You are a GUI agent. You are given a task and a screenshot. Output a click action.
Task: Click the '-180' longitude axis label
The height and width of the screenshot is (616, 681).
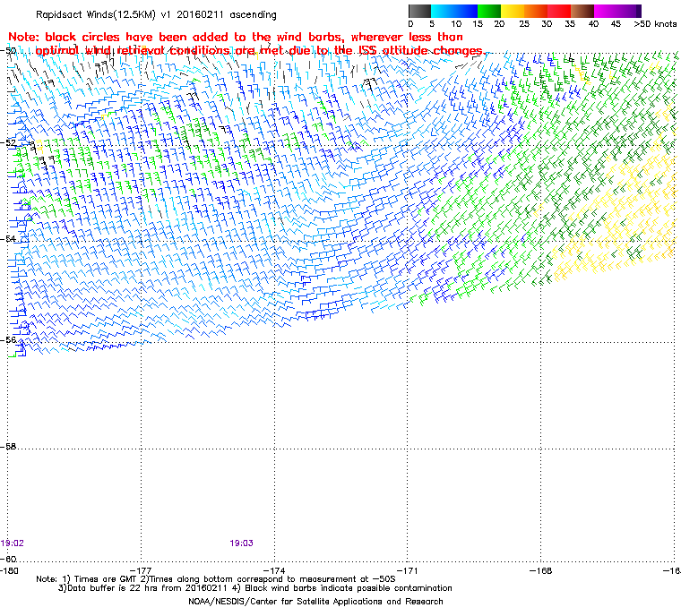pos(9,570)
